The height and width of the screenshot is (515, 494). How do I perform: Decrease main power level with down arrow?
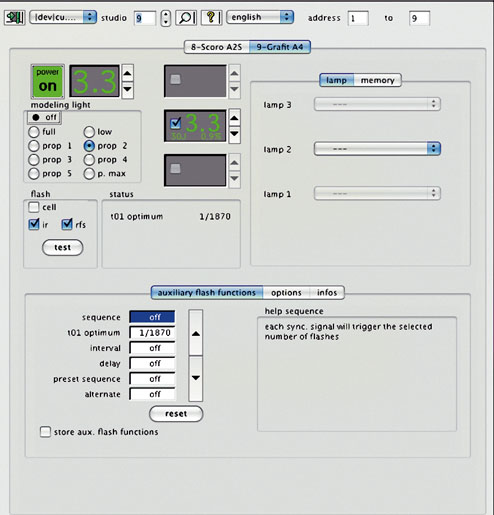click(127, 90)
